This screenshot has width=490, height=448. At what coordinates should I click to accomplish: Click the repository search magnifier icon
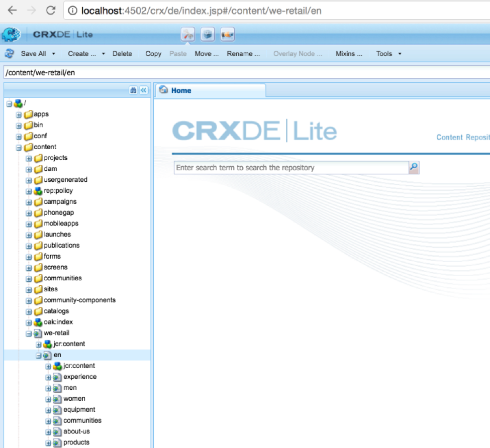414,168
